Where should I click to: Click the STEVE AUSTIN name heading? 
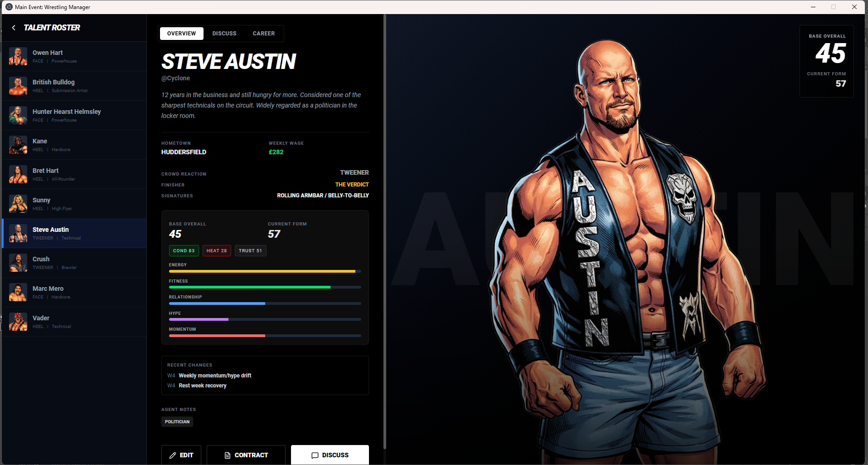(x=229, y=62)
